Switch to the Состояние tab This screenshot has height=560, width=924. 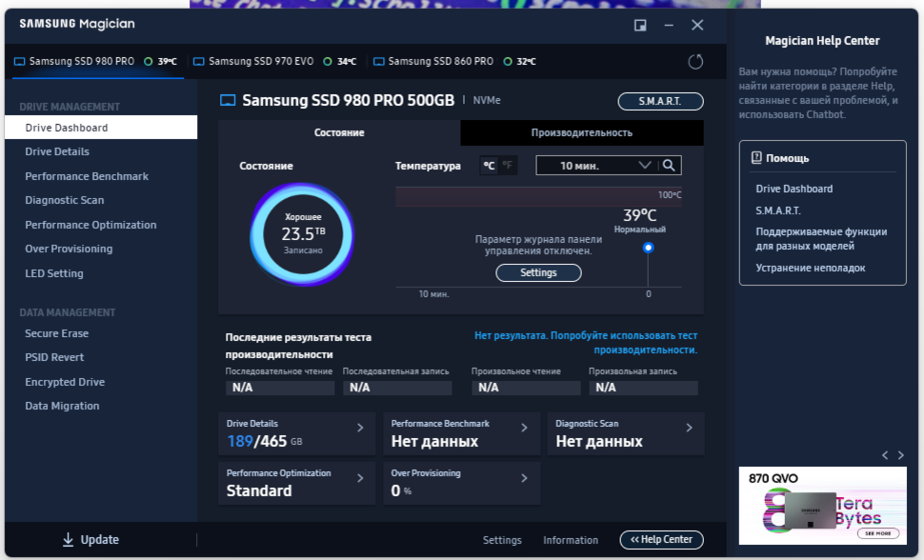339,132
